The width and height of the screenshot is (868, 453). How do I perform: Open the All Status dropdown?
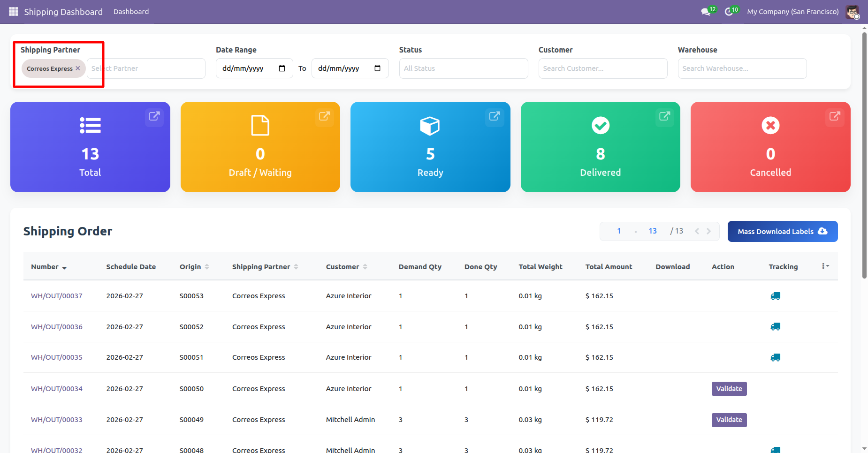click(463, 68)
